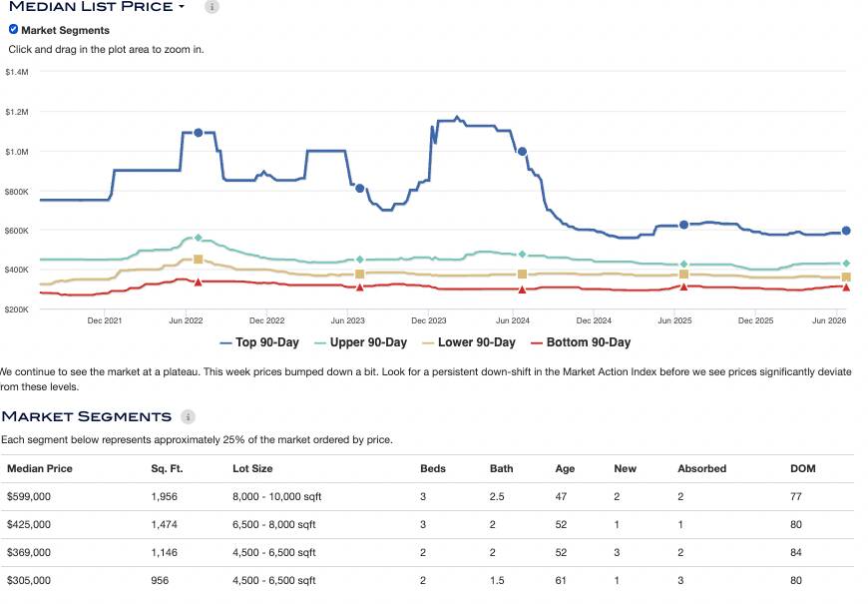
Task: Select the $599,000 median price cell
Action: 29,496
